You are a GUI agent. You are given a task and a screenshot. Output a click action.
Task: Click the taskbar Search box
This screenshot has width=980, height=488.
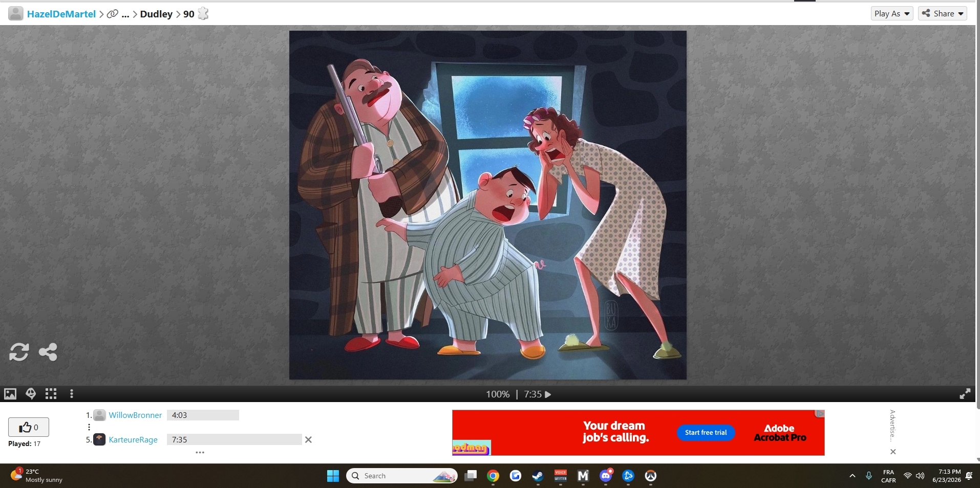point(402,476)
